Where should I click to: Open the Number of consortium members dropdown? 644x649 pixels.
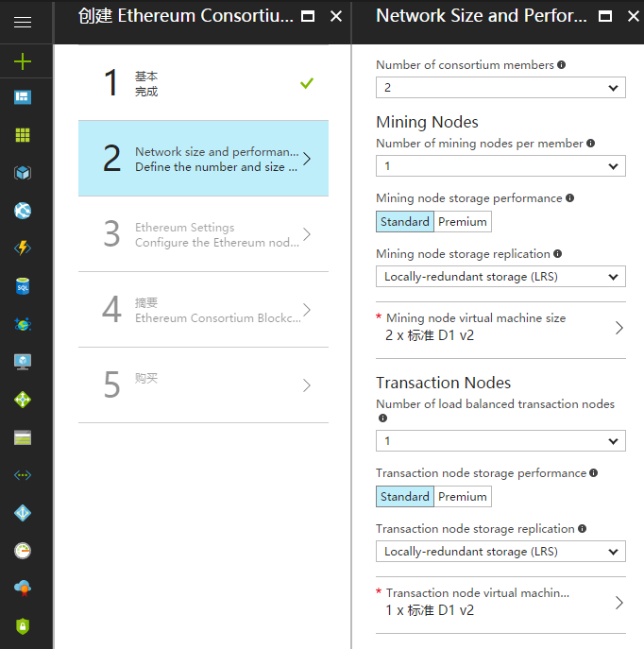pos(500,88)
